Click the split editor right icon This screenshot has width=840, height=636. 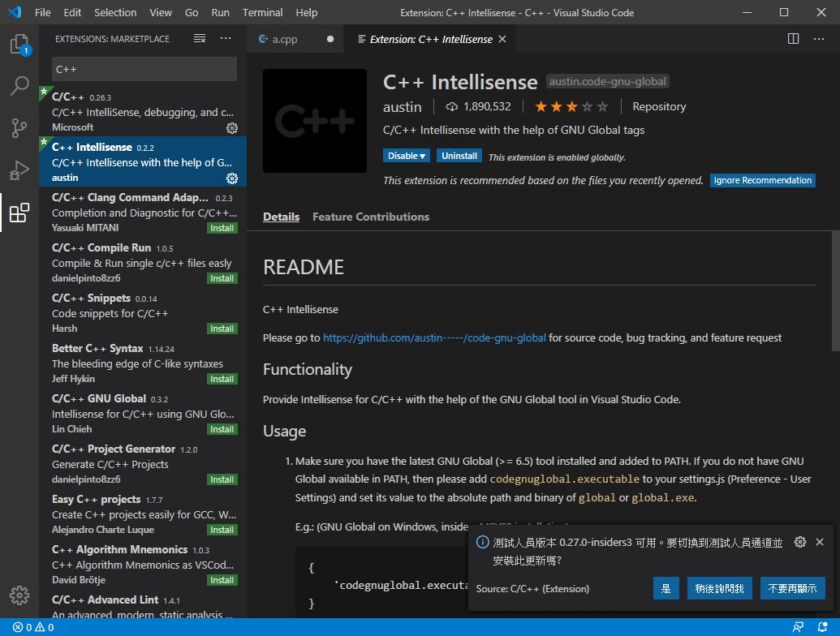[x=793, y=39]
